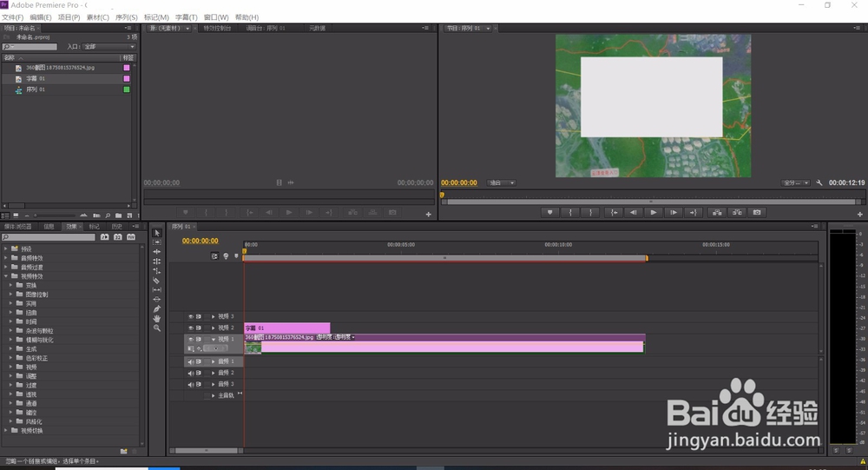The height and width of the screenshot is (470, 868).
Task: Create new custom bin in effects panel
Action: 124,451
